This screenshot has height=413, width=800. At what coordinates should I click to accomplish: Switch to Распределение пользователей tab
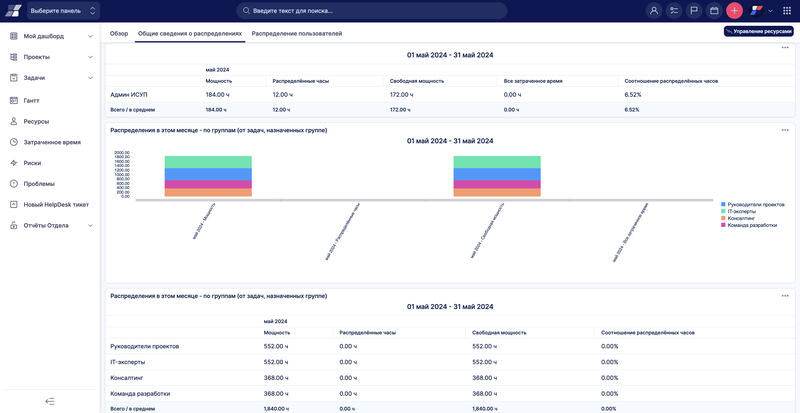(x=296, y=34)
